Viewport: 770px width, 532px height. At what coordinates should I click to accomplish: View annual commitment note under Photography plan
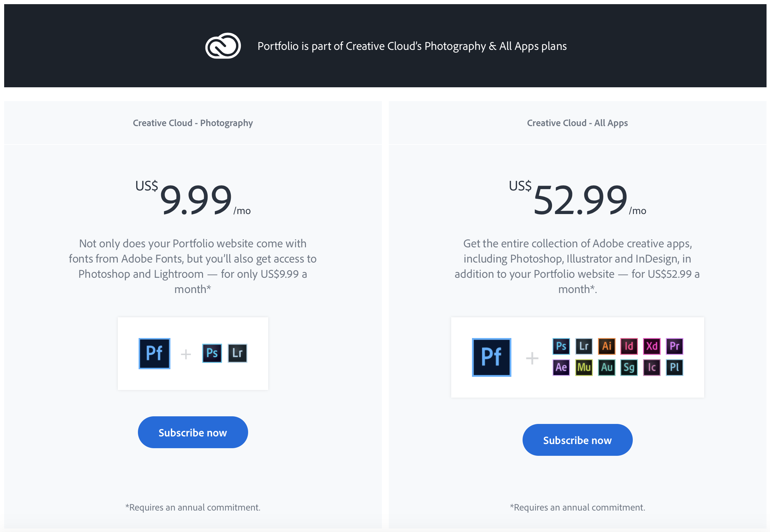pos(193,507)
